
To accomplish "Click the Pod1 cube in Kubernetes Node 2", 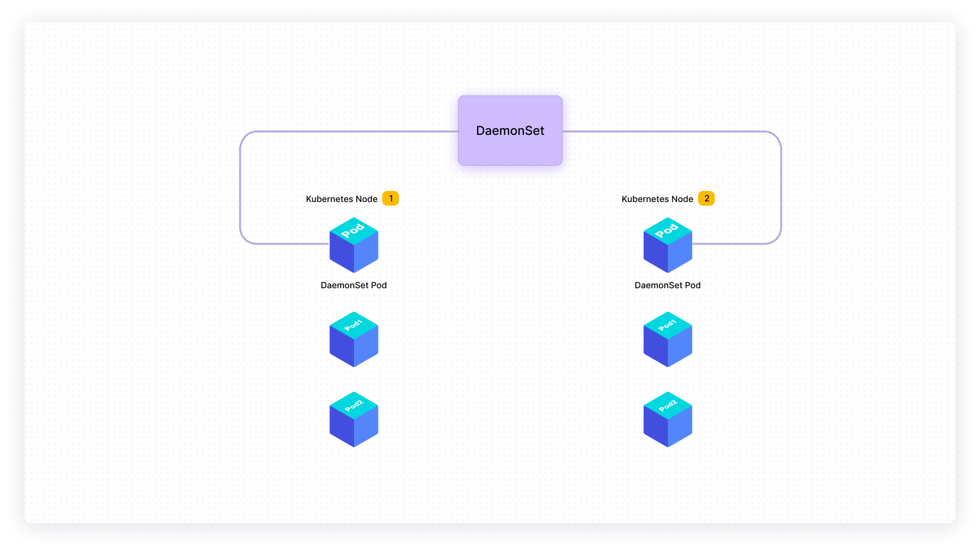I will (x=668, y=340).
